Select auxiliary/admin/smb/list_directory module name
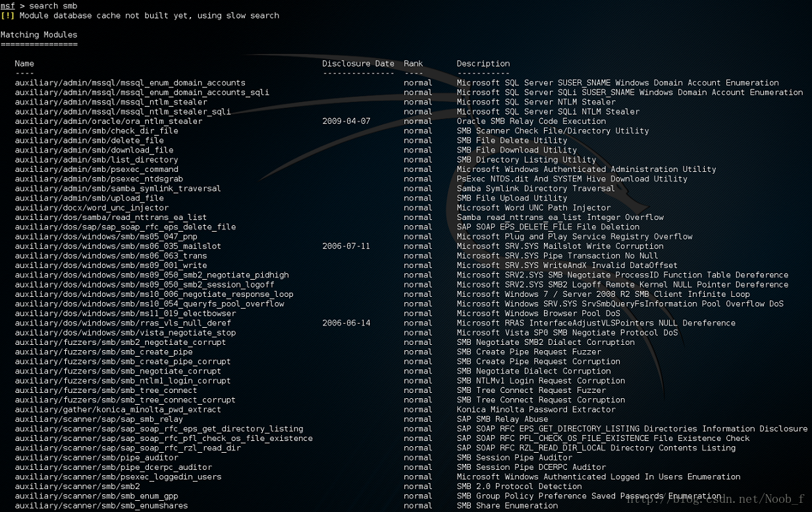Viewport: 812px width, 512px height. click(97, 160)
